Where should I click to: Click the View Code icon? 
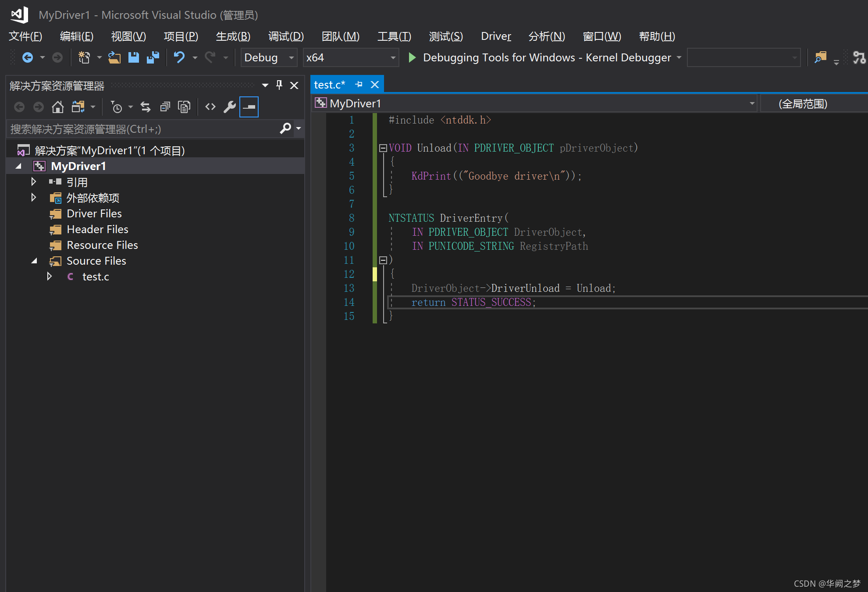coord(210,107)
